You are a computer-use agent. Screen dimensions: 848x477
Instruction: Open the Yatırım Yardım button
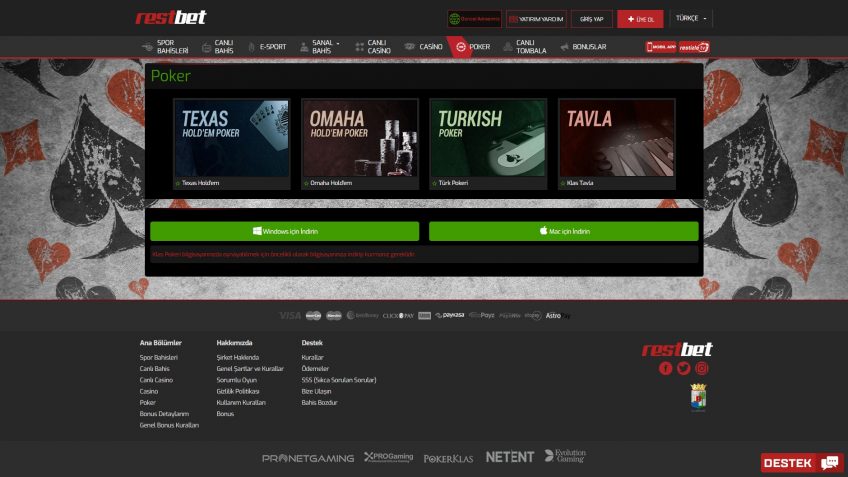pos(536,19)
